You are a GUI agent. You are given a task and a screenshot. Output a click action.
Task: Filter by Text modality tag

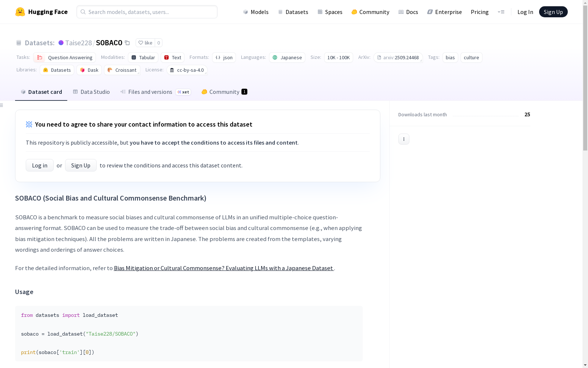(173, 57)
